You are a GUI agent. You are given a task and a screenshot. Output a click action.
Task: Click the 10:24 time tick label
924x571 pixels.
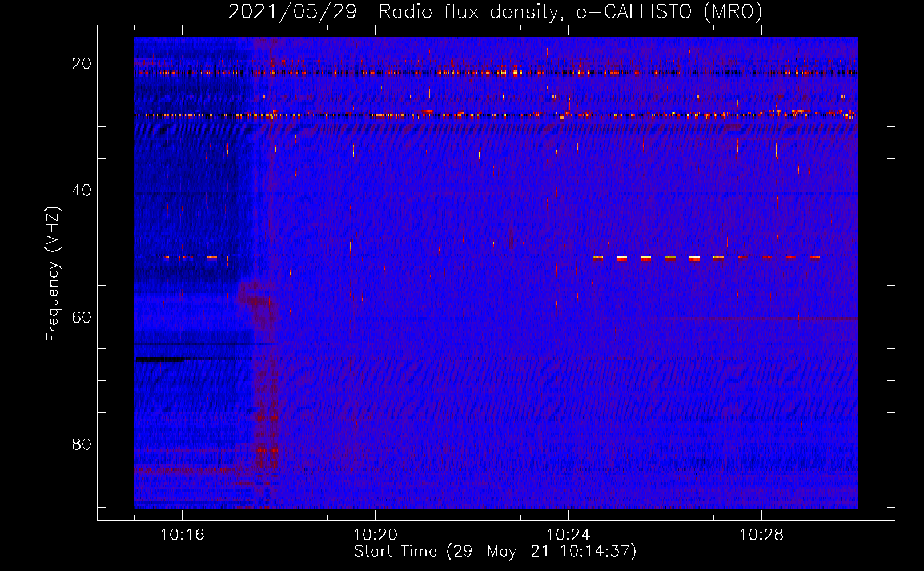(568, 535)
